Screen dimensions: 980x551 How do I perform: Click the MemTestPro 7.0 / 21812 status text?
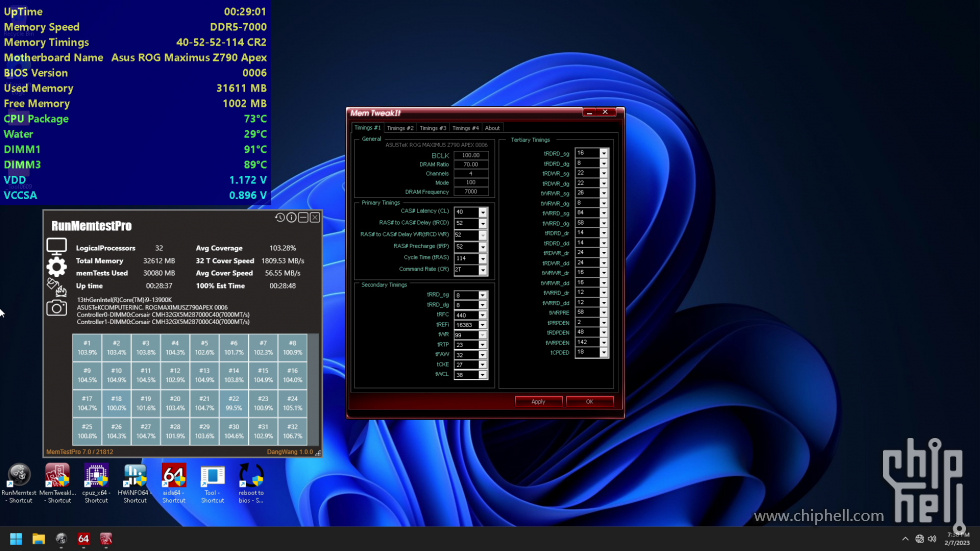[79, 452]
